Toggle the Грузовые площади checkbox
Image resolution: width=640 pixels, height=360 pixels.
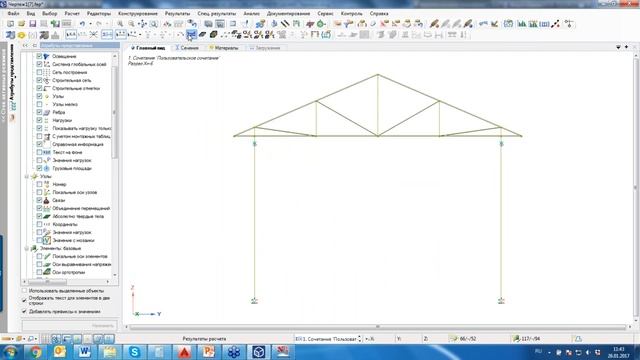click(39, 168)
